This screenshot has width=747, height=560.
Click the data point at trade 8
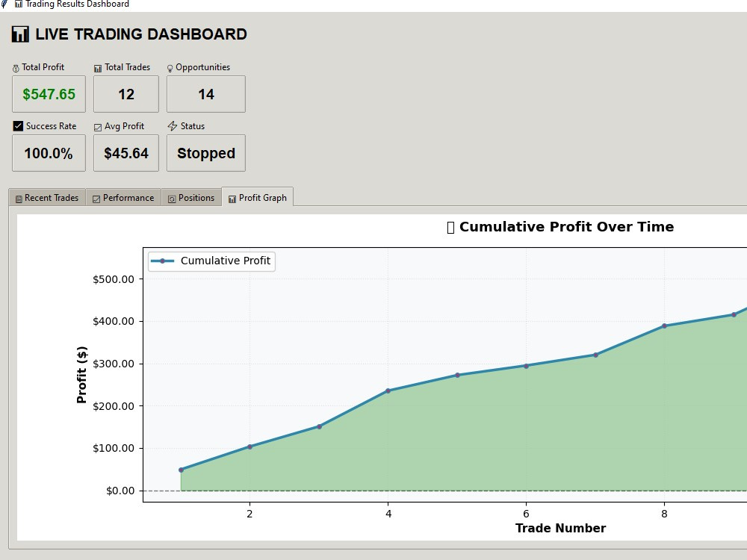tap(665, 326)
